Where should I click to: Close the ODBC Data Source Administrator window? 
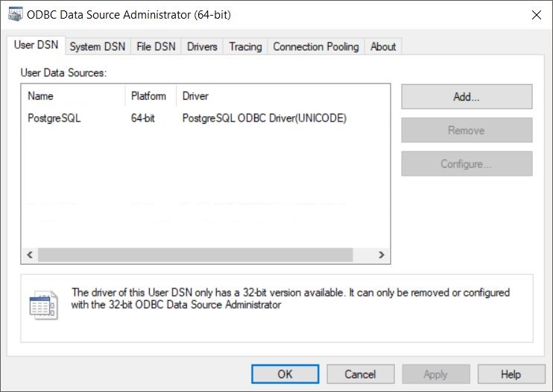pyautogui.click(x=535, y=14)
